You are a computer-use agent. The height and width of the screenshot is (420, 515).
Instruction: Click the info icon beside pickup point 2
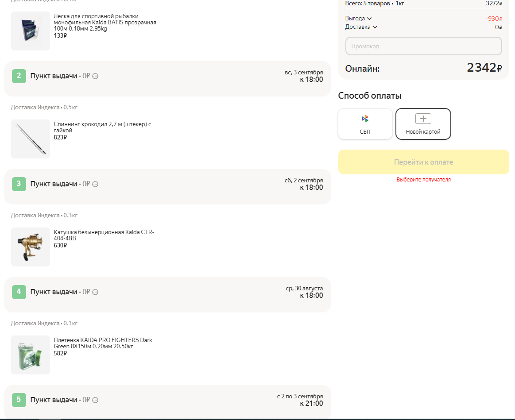click(95, 76)
